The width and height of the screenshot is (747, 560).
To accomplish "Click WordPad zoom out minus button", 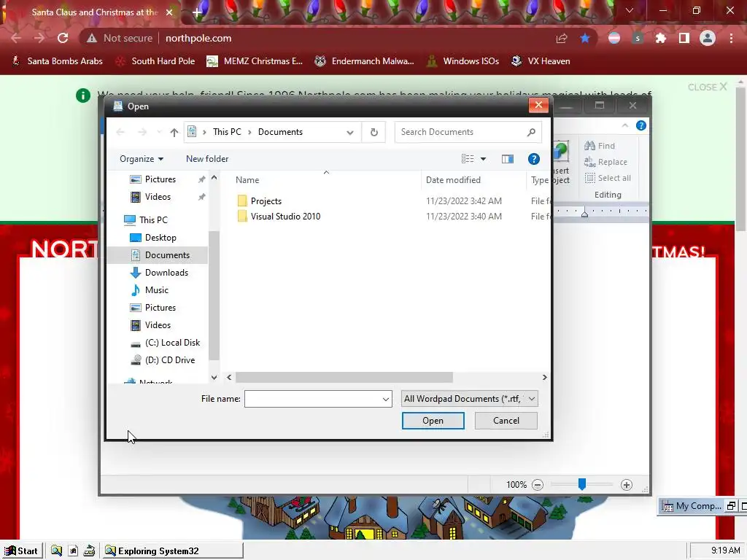I will click(538, 485).
